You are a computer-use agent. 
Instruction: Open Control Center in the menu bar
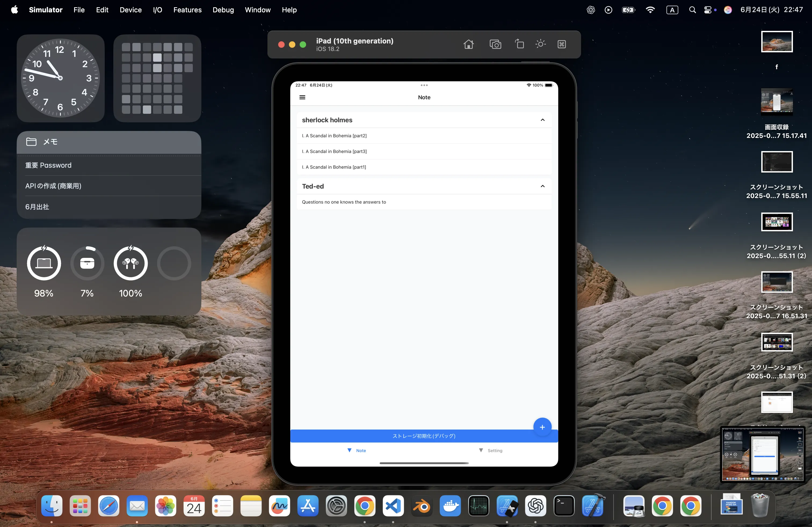point(708,10)
